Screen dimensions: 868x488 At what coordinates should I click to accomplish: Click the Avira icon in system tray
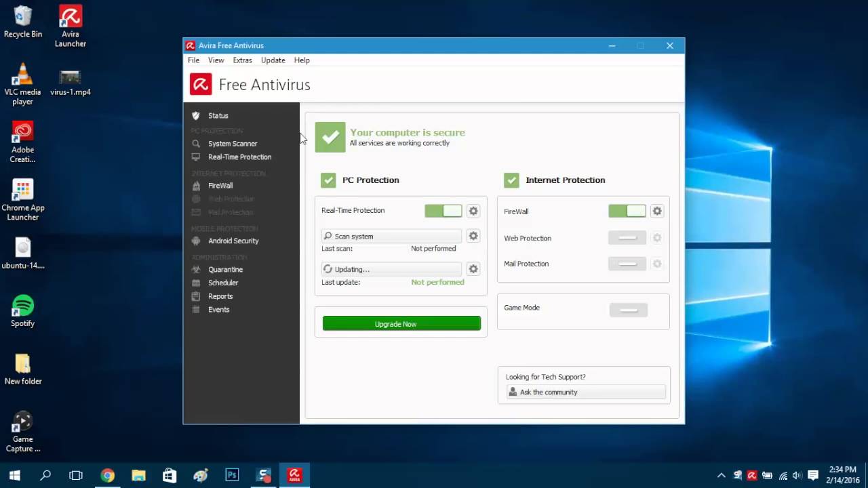[x=752, y=475]
